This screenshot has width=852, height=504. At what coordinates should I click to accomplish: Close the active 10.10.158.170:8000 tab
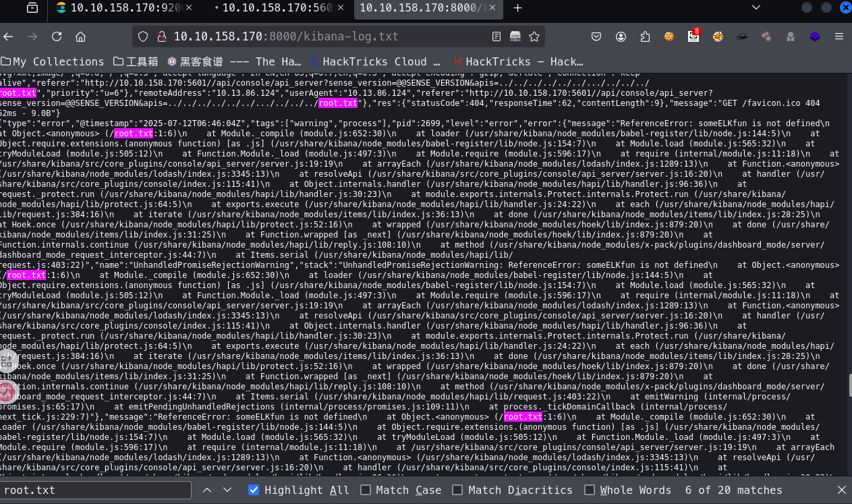click(x=491, y=8)
